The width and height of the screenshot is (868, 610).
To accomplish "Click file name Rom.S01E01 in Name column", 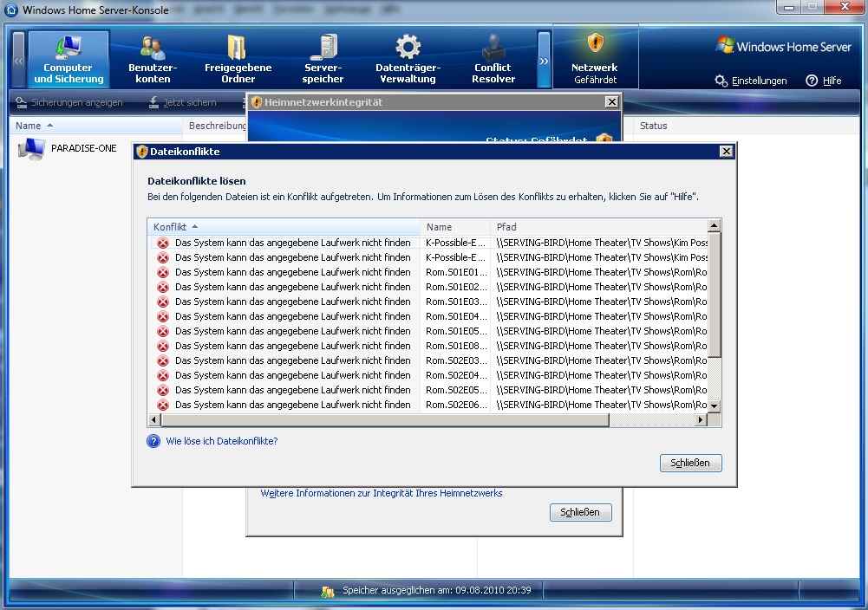I will click(x=456, y=272).
